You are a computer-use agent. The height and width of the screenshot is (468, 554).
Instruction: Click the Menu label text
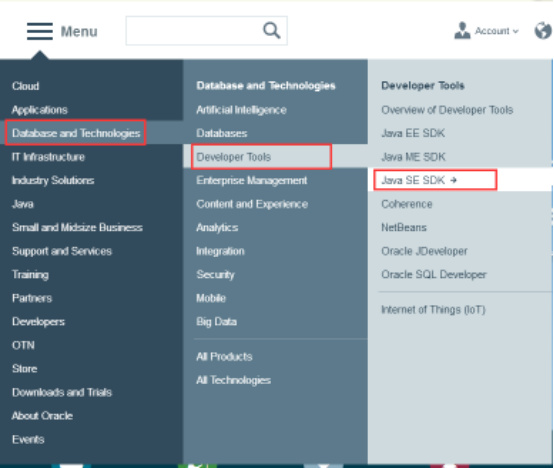coord(79,31)
